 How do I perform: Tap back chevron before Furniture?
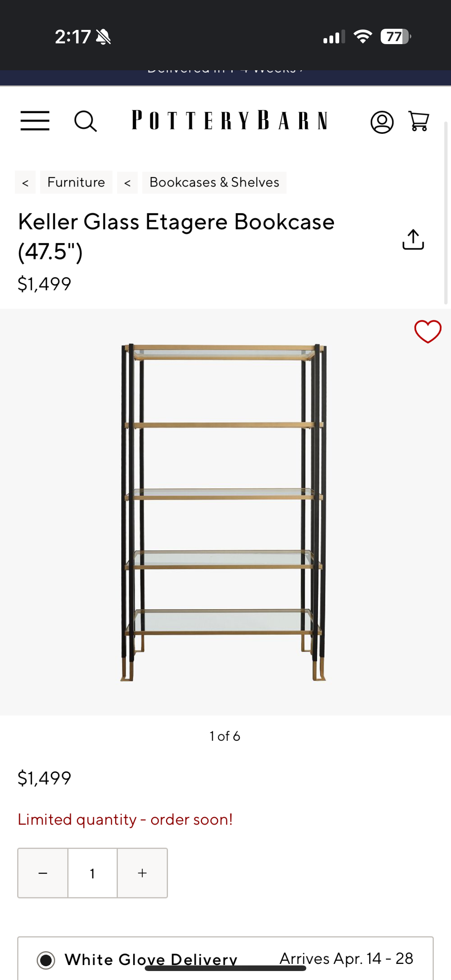[x=25, y=182]
